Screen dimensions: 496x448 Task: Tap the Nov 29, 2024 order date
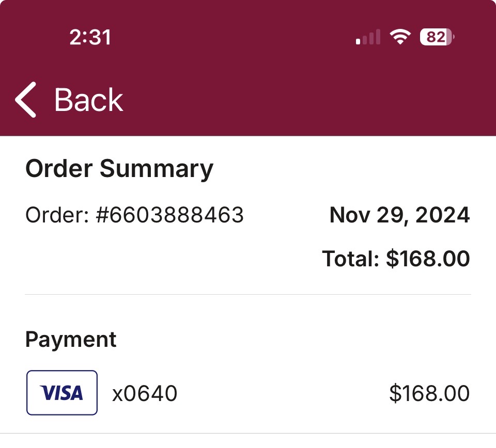pyautogui.click(x=399, y=215)
